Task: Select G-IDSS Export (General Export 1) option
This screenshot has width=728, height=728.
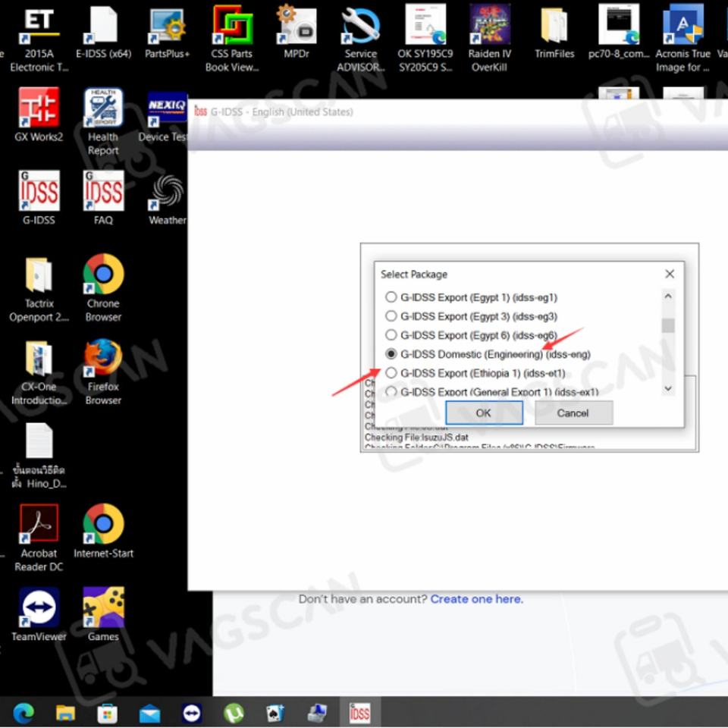Action: (x=391, y=392)
